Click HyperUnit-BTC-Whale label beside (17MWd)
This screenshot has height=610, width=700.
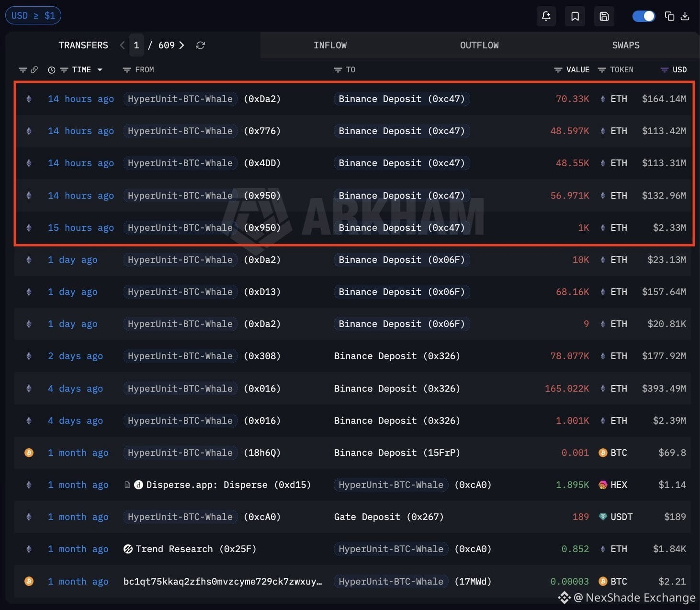[391, 581]
